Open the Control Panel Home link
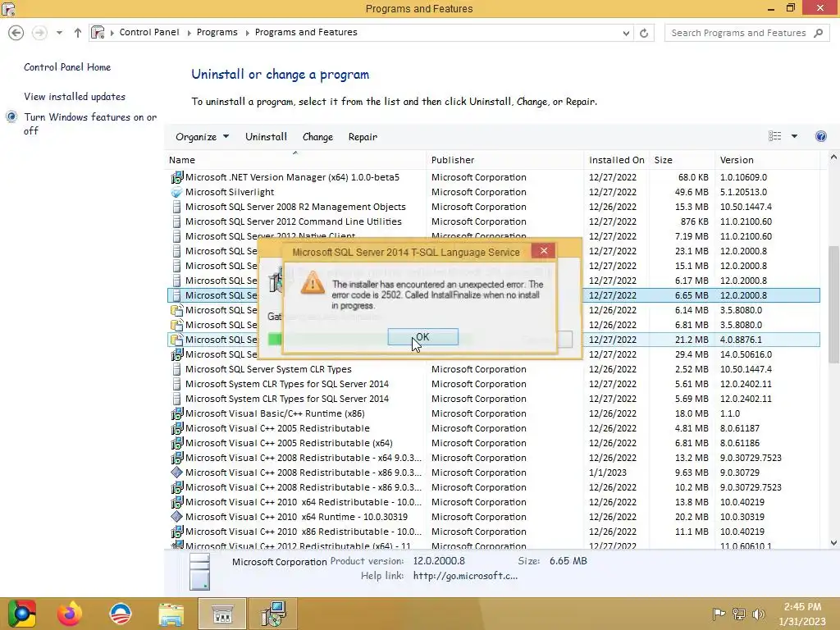 tap(67, 67)
